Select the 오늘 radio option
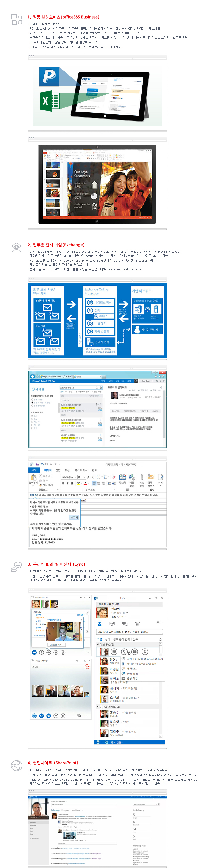 32,419
